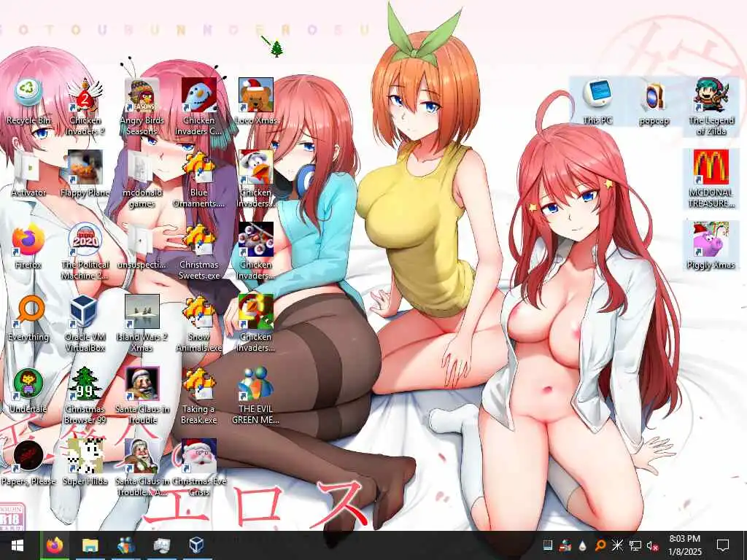747x560 pixels.
Task: Select the Christmas Sweets.exe icon
Action: click(198, 251)
